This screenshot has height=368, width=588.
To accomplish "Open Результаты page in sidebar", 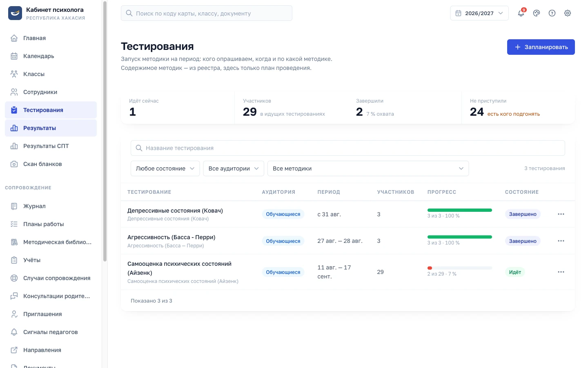I will pos(51,128).
